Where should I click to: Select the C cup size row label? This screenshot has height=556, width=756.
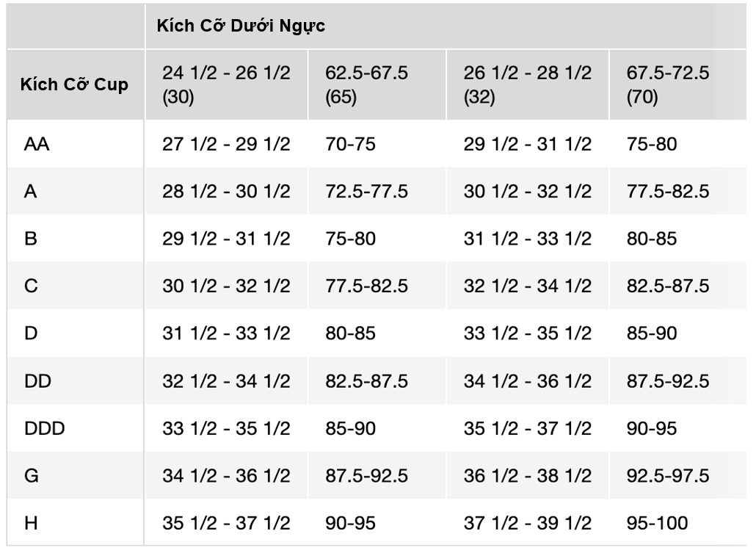point(31,286)
